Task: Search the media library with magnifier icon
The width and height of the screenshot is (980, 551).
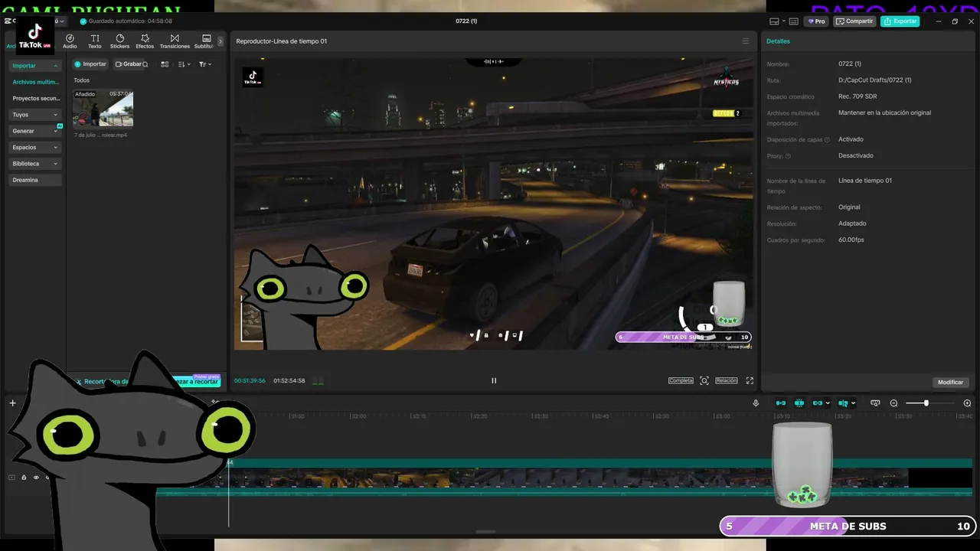Action: (x=145, y=64)
